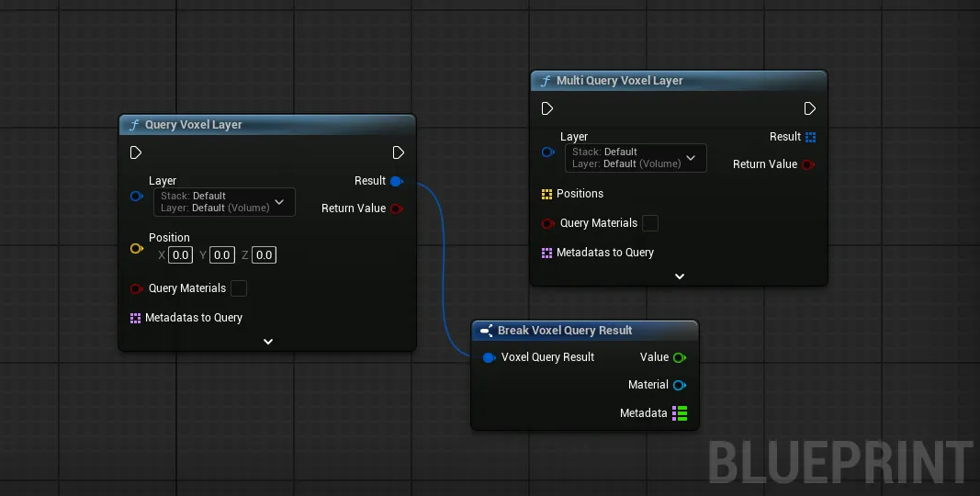Click the Result array pin on Multi Query node
This screenshot has height=496, width=980.
click(810, 137)
